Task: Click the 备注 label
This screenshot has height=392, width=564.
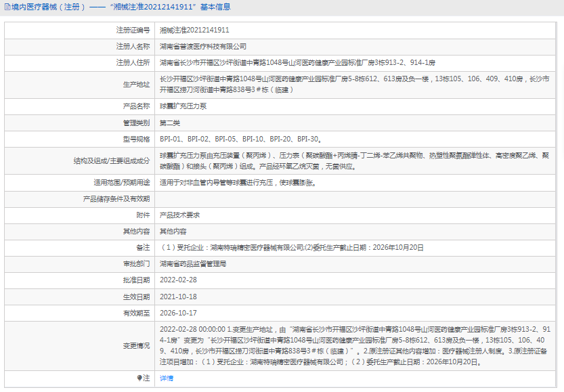Action: [x=143, y=247]
